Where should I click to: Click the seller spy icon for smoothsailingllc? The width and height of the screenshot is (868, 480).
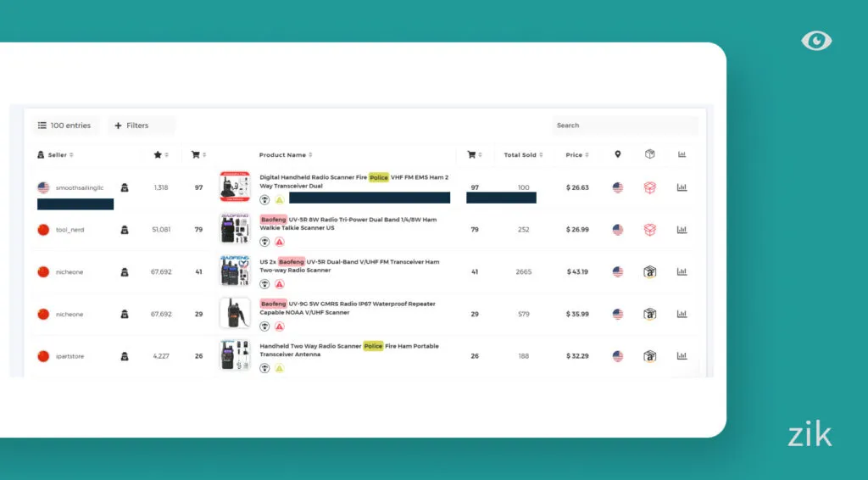click(x=125, y=187)
